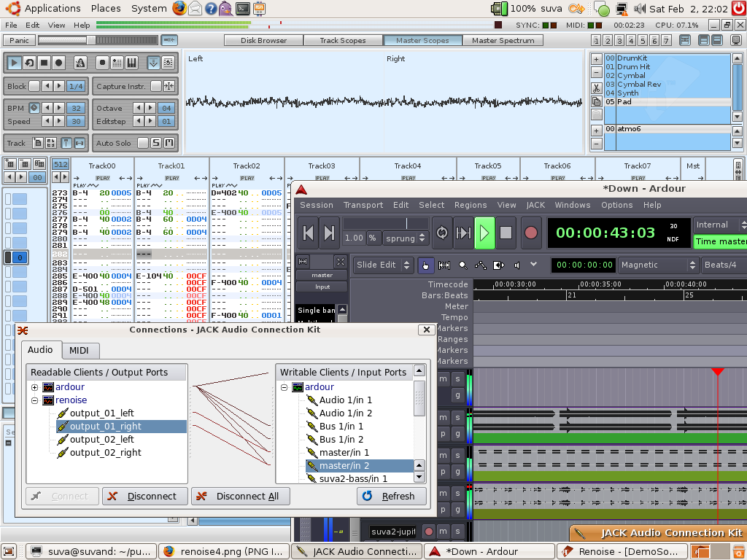The image size is (747, 560).
Task: Click Disconnect in the JACK Connections dialog
Action: [145, 496]
